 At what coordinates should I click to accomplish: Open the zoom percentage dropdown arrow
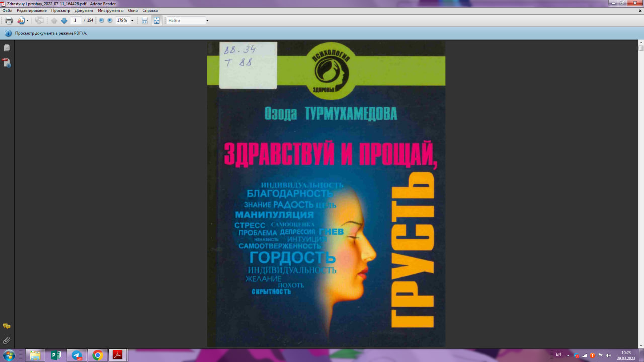132,20
